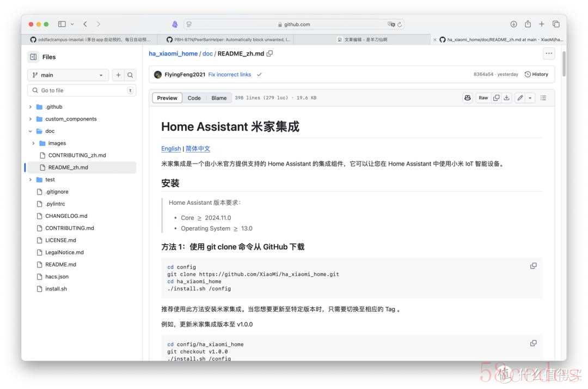
Task: Switch to the Blame tab
Action: coord(219,98)
